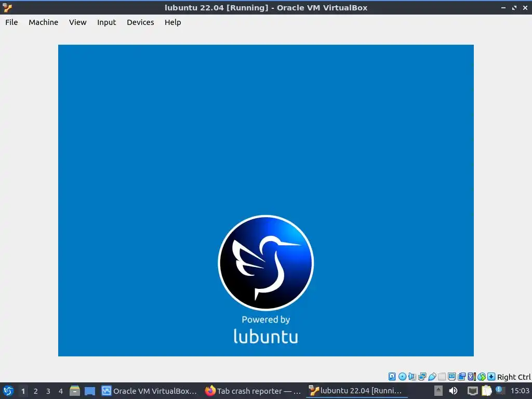The height and width of the screenshot is (399, 532).
Task: Open the Devices menu
Action: coord(140,22)
